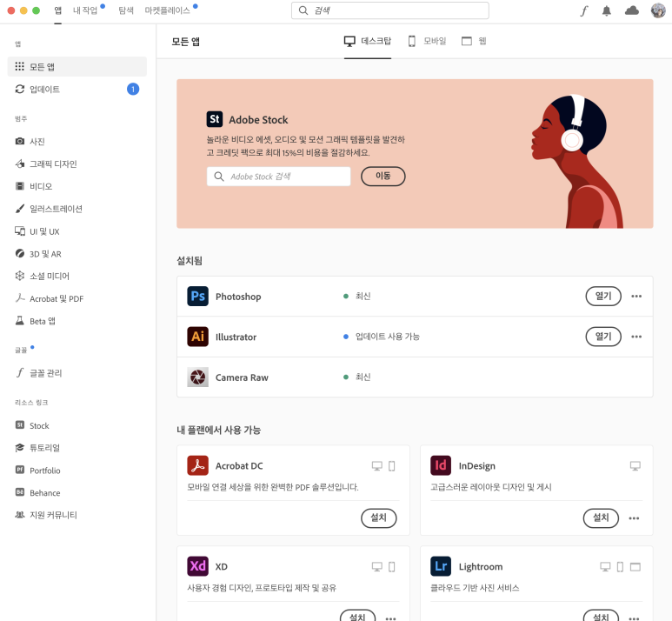Open the Acrobat 및 PDF category
This screenshot has height=621, width=672.
pyautogui.click(x=50, y=298)
